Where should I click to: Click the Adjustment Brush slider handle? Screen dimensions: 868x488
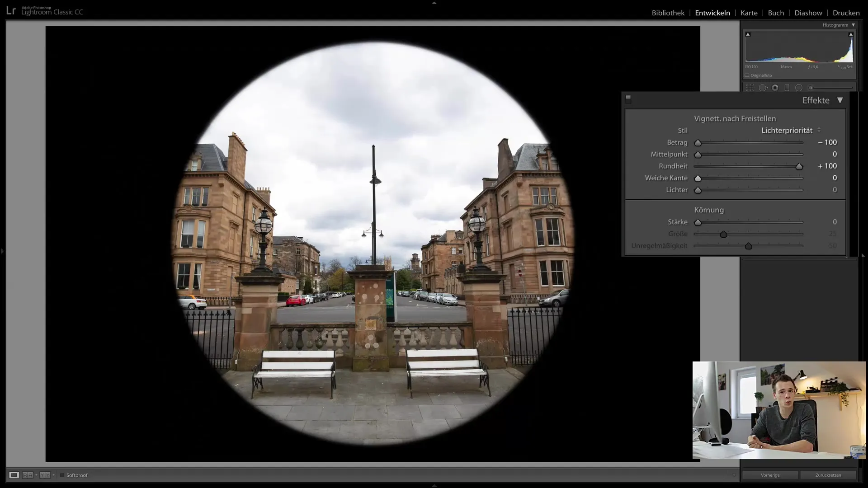[x=811, y=88]
